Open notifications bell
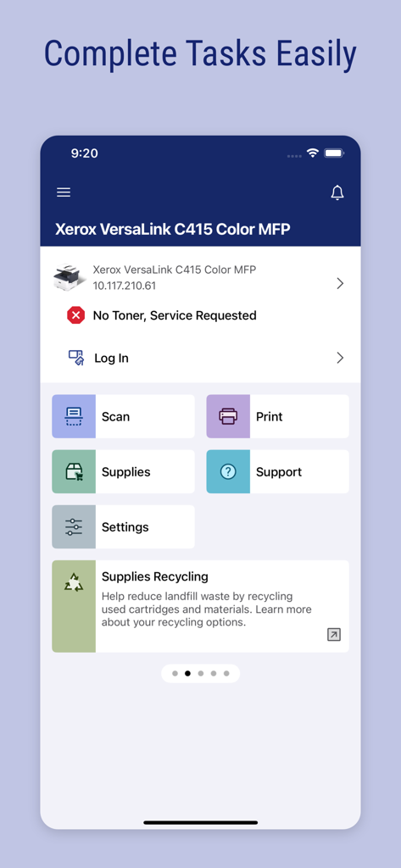Screen dimensions: 401x868 pos(337,192)
